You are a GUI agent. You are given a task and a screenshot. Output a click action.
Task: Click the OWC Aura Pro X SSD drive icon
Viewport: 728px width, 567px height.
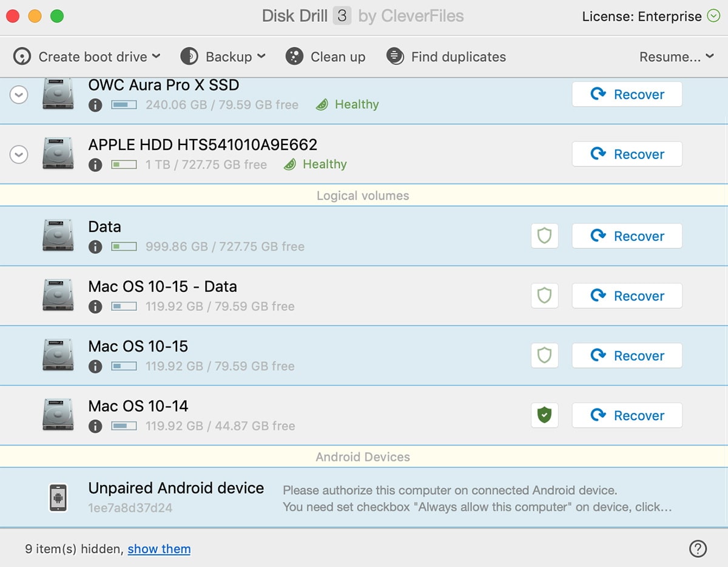point(58,94)
